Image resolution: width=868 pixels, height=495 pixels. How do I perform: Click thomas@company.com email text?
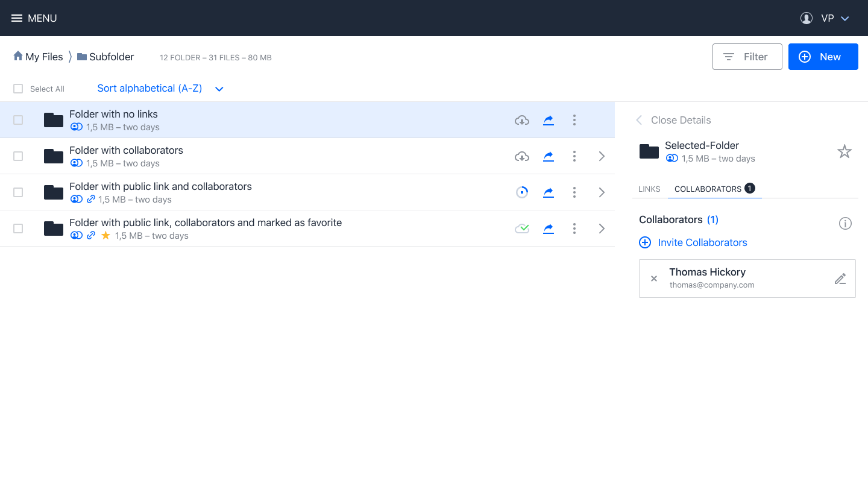[x=712, y=285]
